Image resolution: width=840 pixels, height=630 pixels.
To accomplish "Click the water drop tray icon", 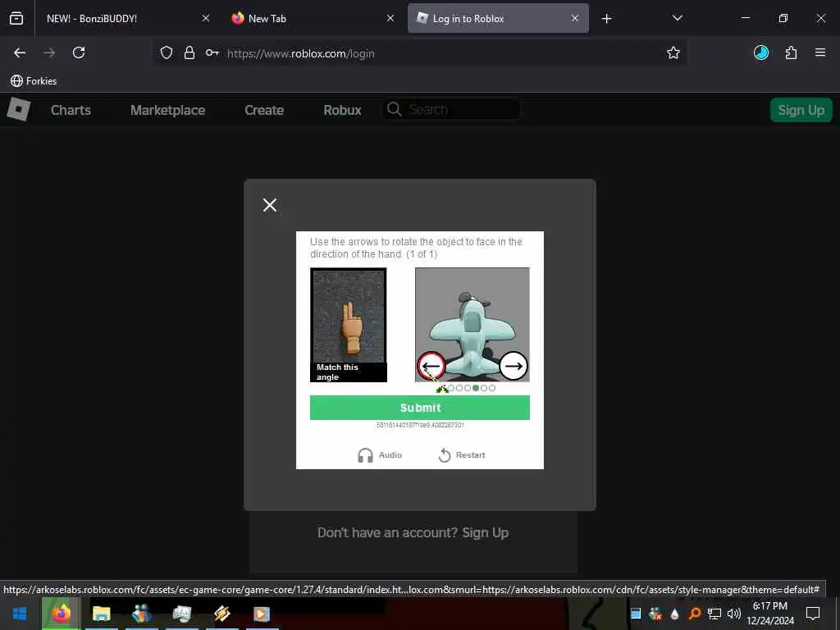I will (674, 614).
